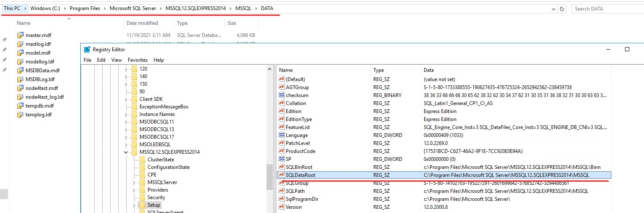
Task: Select the EditionType registry value name
Action: [x=299, y=119]
